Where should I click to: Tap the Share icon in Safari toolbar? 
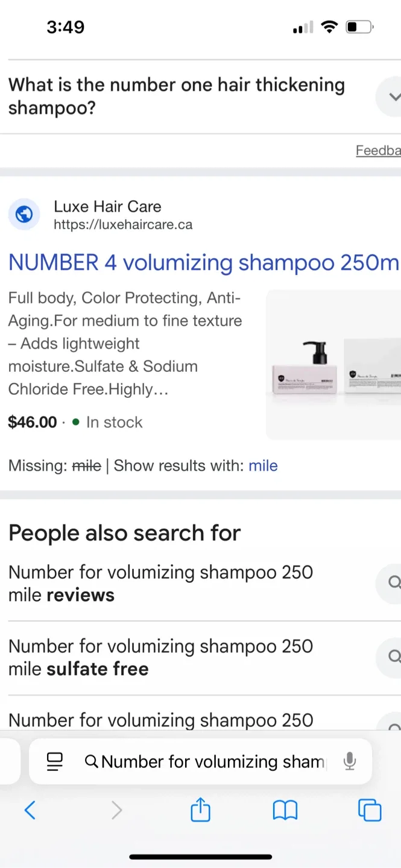pyautogui.click(x=200, y=810)
